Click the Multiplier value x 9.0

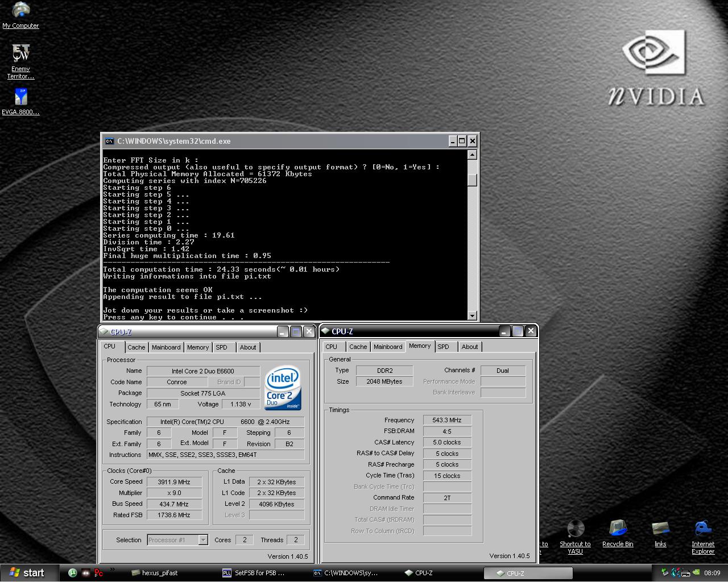pyautogui.click(x=174, y=493)
